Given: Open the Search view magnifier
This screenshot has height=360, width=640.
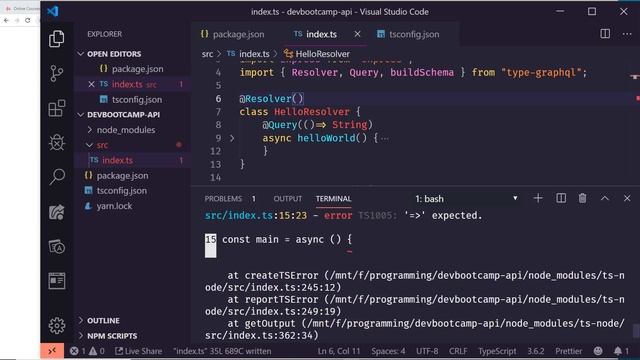Looking at the screenshot, I should 57,177.
